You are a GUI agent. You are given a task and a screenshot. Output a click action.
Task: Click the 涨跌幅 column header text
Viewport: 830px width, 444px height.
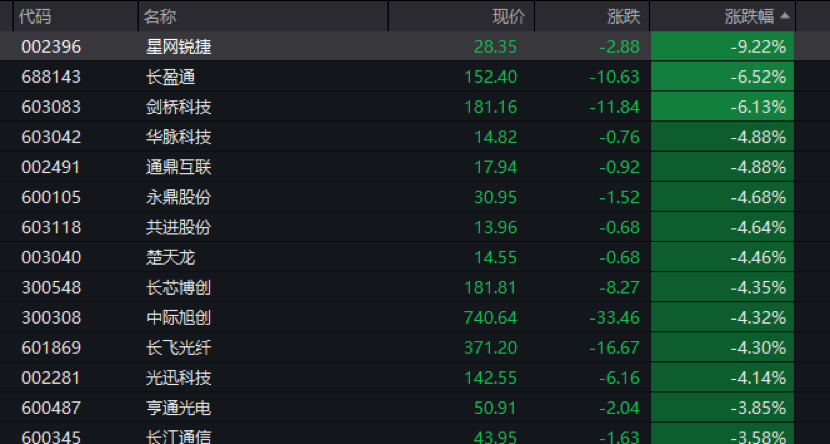[749, 16]
